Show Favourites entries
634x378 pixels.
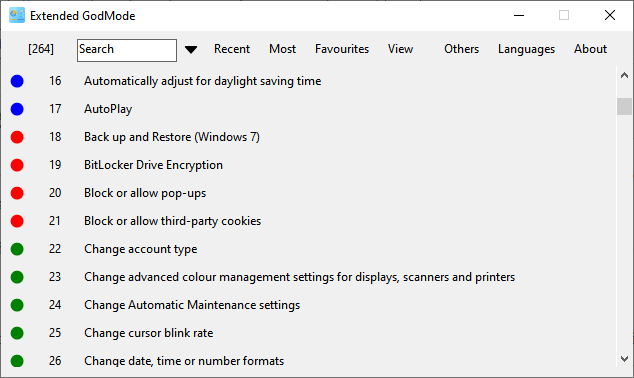[x=342, y=49]
